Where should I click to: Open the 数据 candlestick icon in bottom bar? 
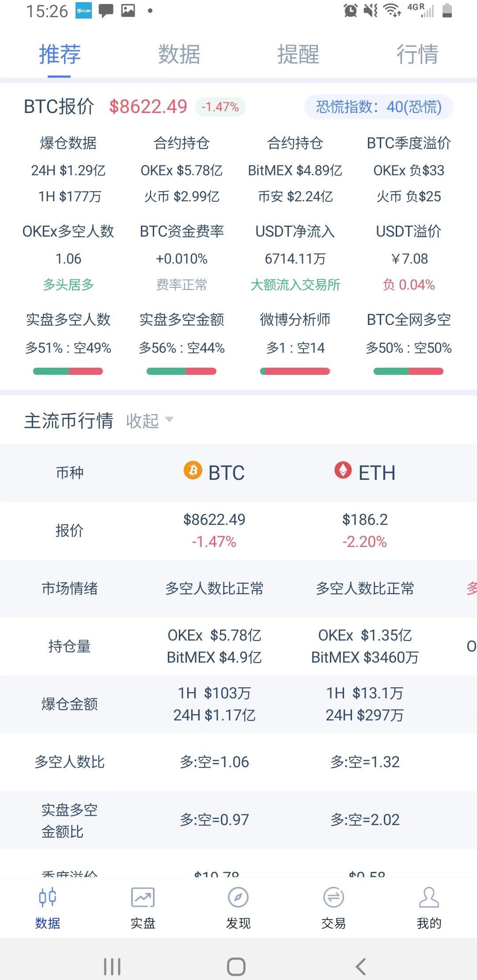[47, 897]
